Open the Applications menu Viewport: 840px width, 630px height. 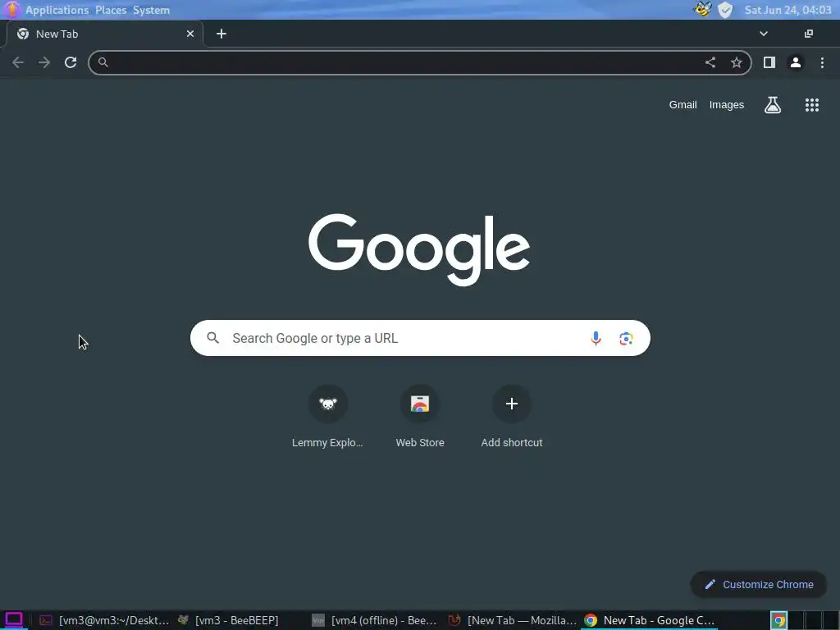pos(57,10)
